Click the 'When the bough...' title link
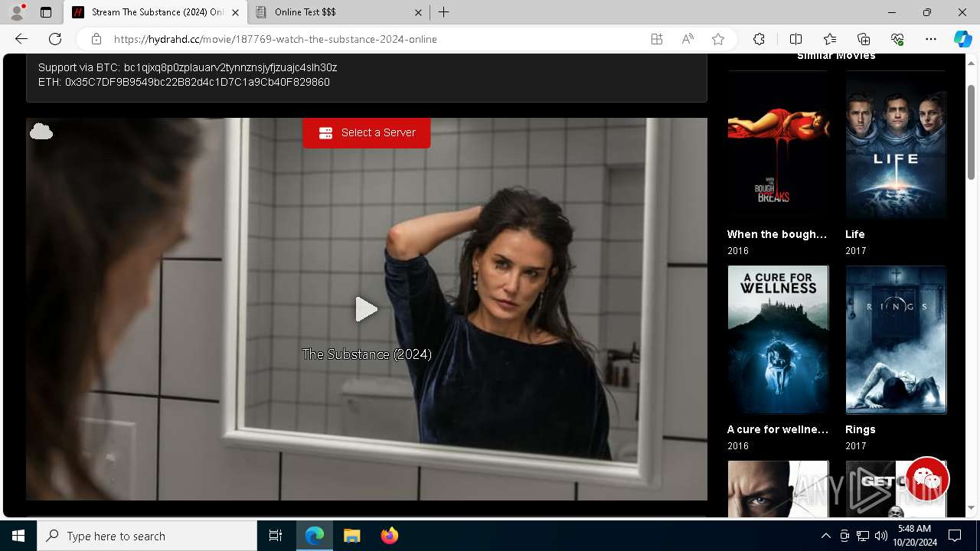This screenshot has width=980, height=551. pos(777,234)
